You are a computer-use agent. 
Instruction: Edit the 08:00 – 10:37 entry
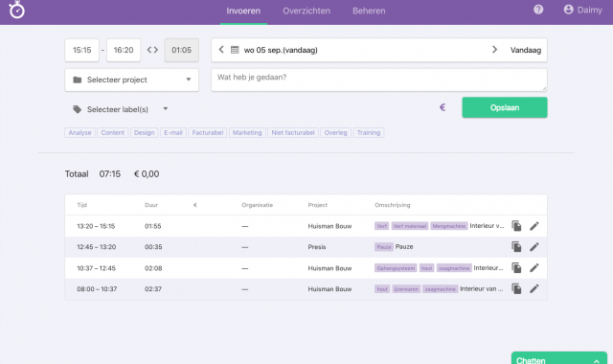pos(534,289)
